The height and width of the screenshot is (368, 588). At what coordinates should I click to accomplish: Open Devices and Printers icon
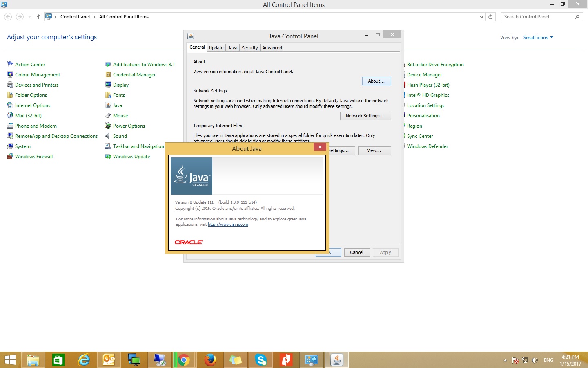pyautogui.click(x=10, y=85)
